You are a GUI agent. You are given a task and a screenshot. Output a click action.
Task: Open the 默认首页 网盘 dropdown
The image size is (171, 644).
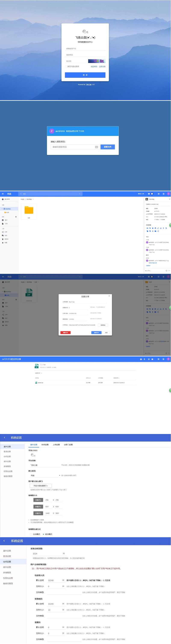pos(45,475)
